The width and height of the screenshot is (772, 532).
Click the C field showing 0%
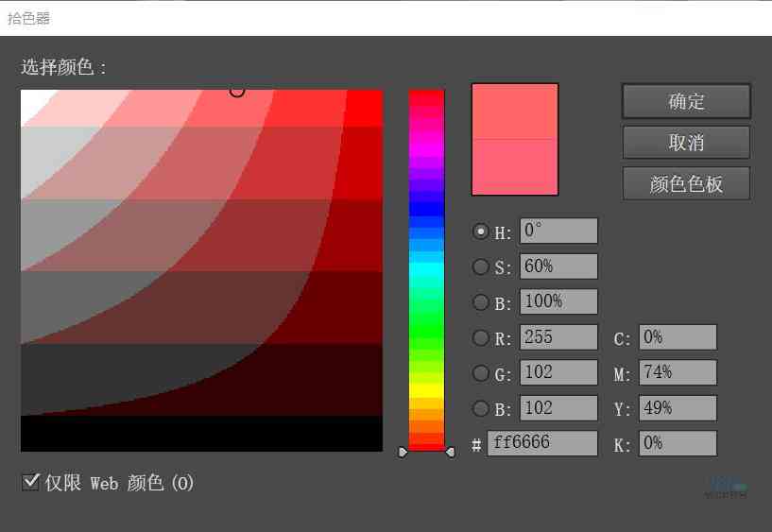(x=678, y=337)
